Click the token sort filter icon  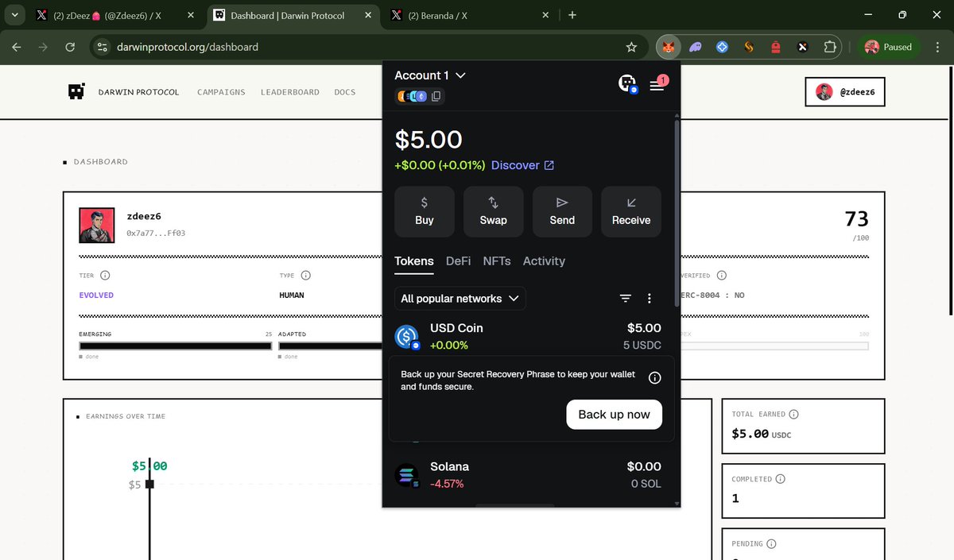(x=626, y=299)
